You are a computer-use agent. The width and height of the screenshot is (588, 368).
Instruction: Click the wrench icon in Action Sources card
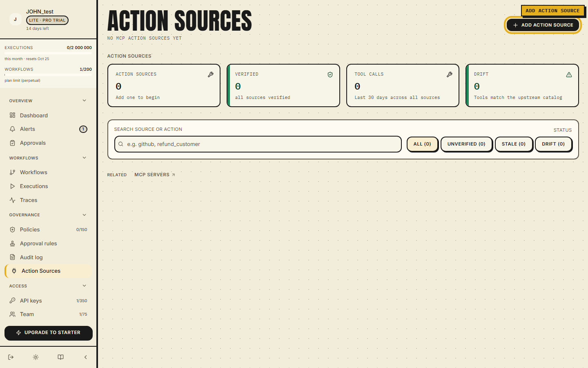pos(211,74)
